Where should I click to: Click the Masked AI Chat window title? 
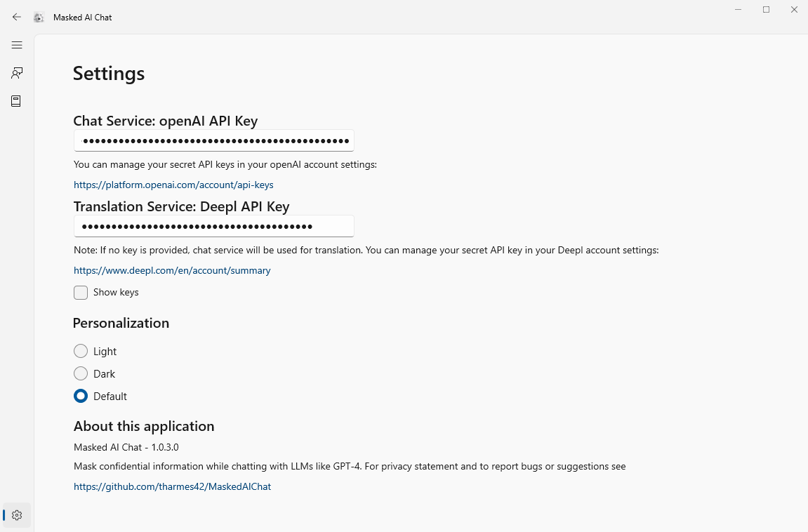point(83,18)
